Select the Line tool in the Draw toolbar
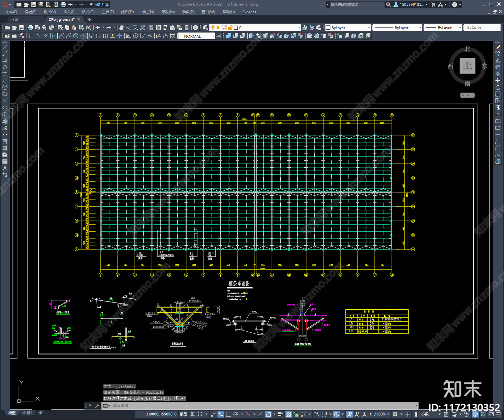 (5, 47)
